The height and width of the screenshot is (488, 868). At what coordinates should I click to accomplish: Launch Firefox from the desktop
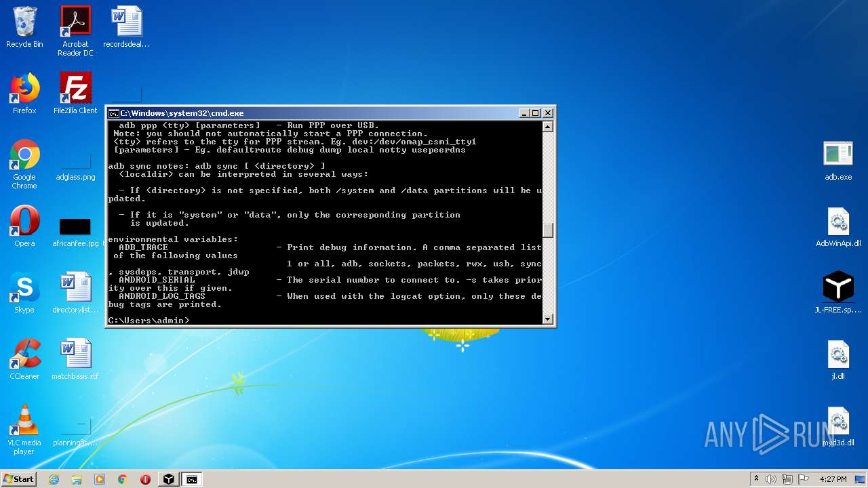point(24,94)
